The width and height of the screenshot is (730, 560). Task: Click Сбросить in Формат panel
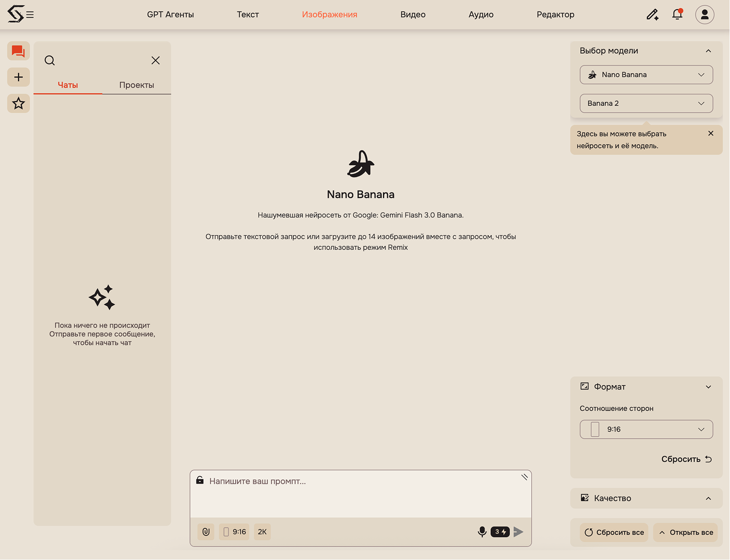[x=686, y=459]
